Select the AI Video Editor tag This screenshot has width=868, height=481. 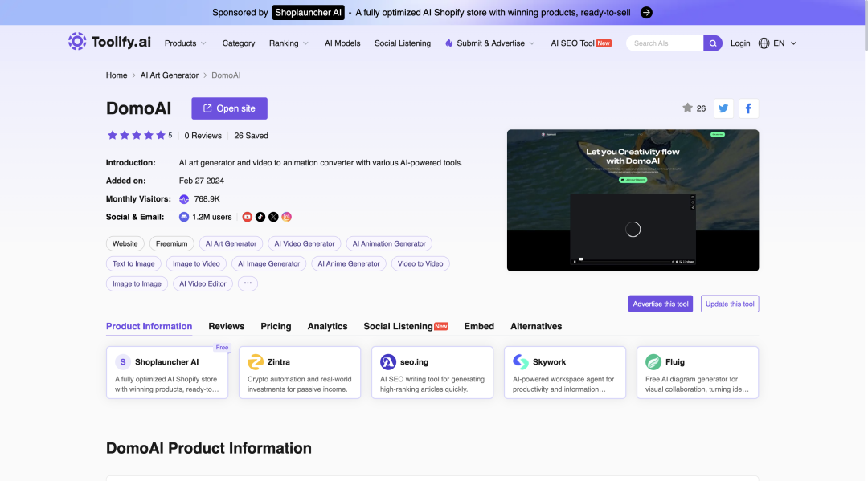pyautogui.click(x=203, y=283)
